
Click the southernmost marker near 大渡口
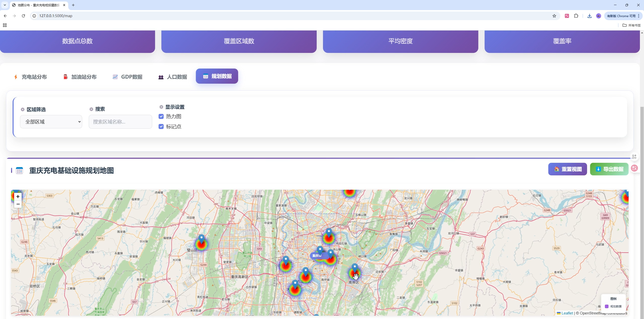[x=295, y=284]
